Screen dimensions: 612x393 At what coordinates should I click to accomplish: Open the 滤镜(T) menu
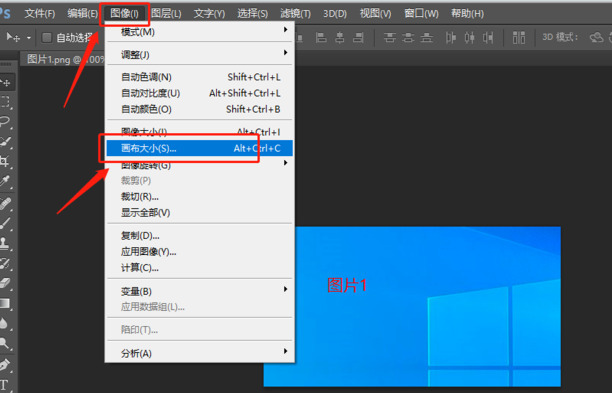(x=295, y=14)
